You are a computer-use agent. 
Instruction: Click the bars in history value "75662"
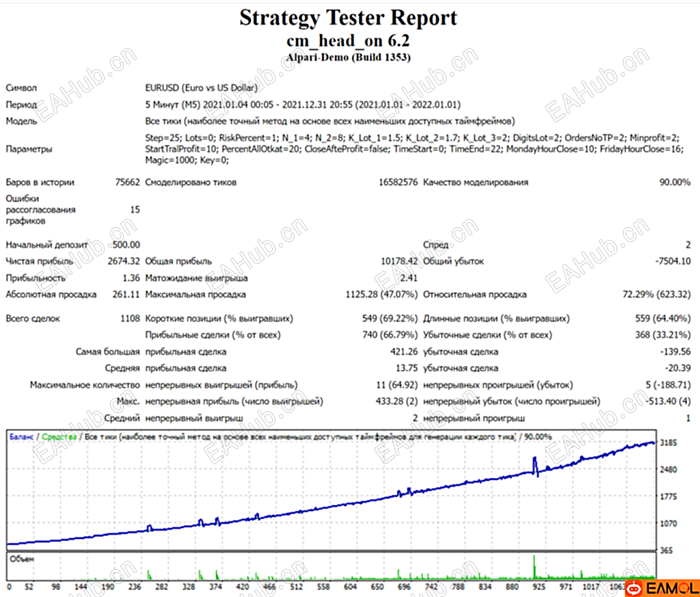(x=127, y=182)
